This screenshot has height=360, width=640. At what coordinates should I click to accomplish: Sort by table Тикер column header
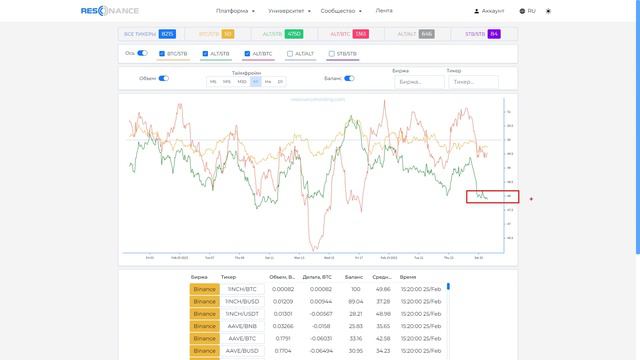[229, 277]
